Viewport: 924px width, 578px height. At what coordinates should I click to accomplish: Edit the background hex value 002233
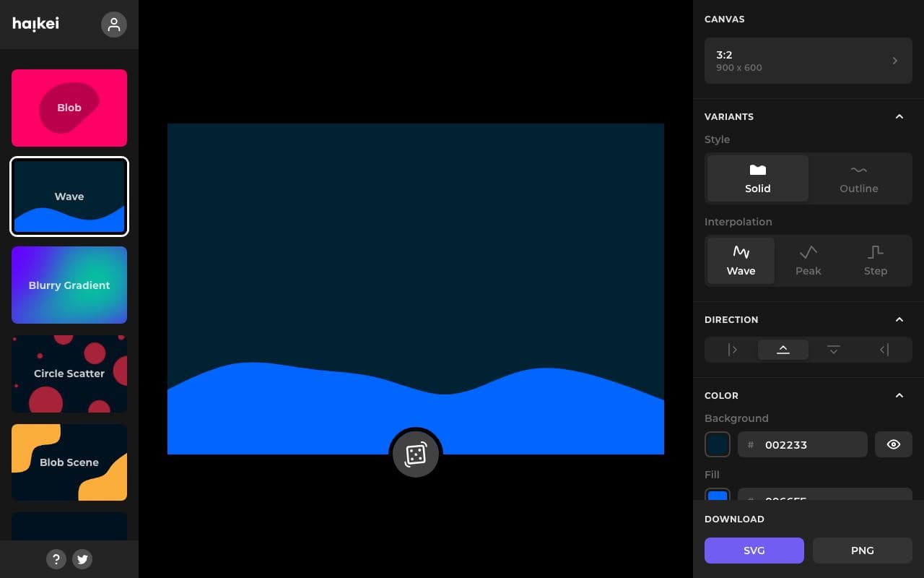(803, 444)
